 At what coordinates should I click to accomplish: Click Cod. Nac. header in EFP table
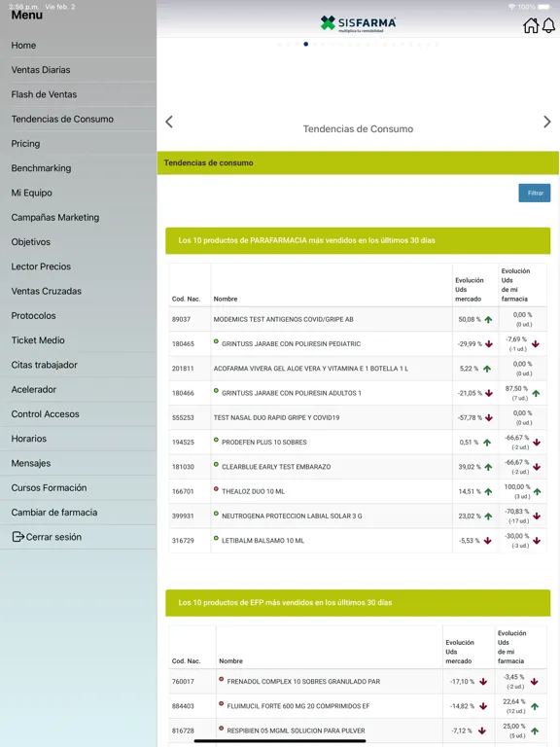tap(186, 660)
